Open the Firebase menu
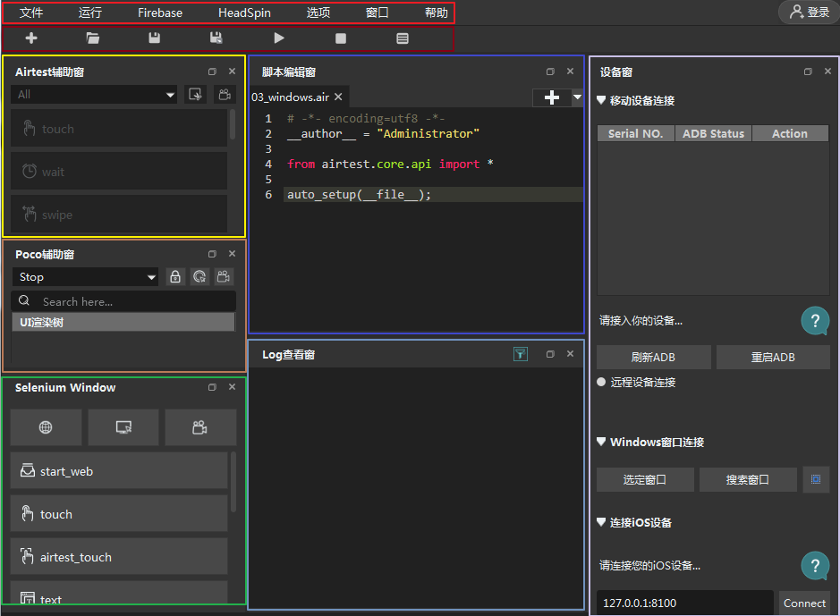 tap(160, 13)
